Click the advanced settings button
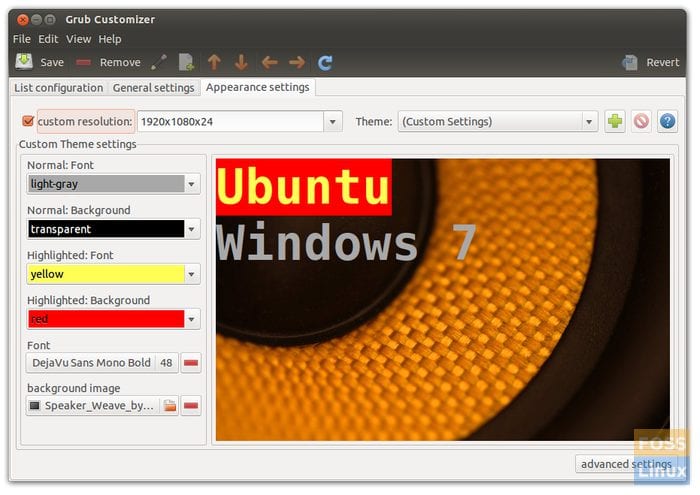This screenshot has height=495, width=700. pos(626,464)
